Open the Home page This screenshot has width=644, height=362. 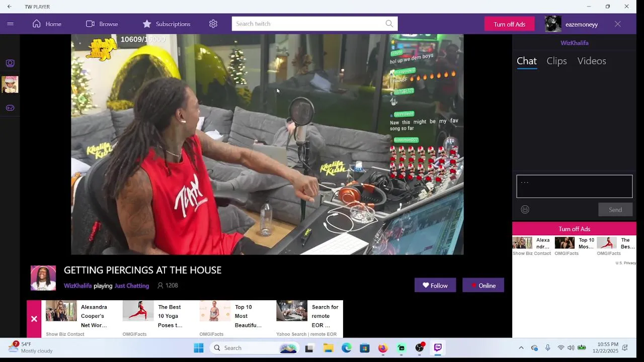(x=47, y=24)
